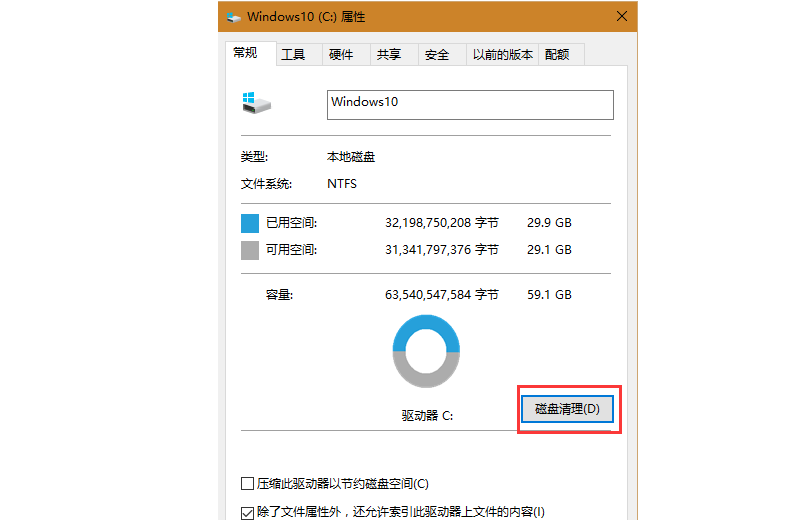Enable 压缩此驱动器以节约磁盘空间 checkbox
This screenshot has width=798, height=520.
247,483
